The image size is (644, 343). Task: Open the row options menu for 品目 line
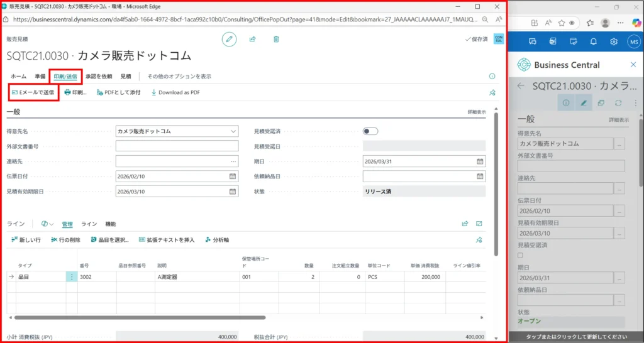72,277
